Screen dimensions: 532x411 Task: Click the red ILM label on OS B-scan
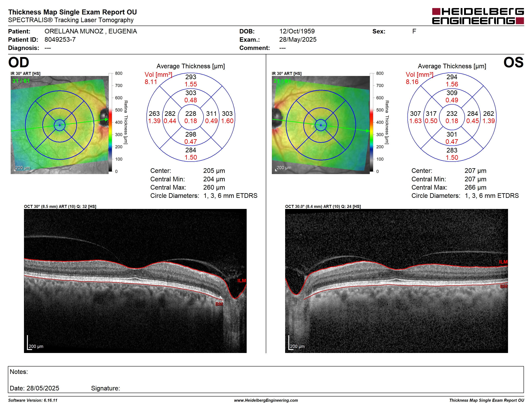503,262
